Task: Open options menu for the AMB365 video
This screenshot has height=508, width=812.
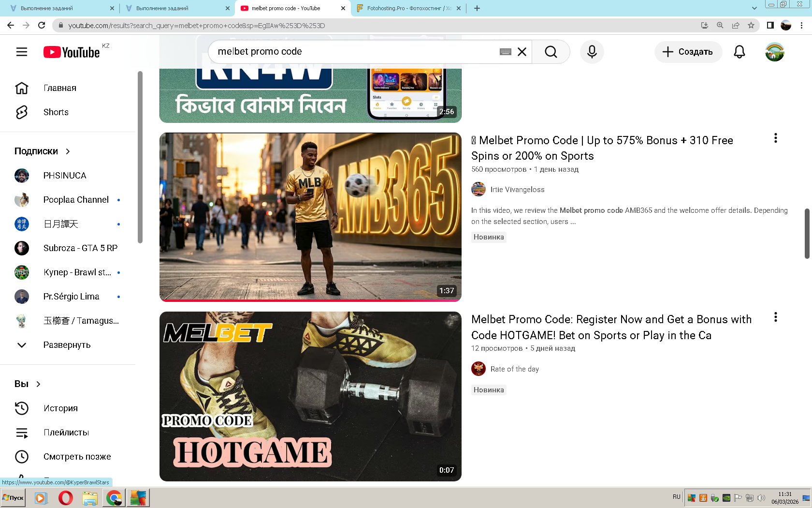Action: pos(776,138)
